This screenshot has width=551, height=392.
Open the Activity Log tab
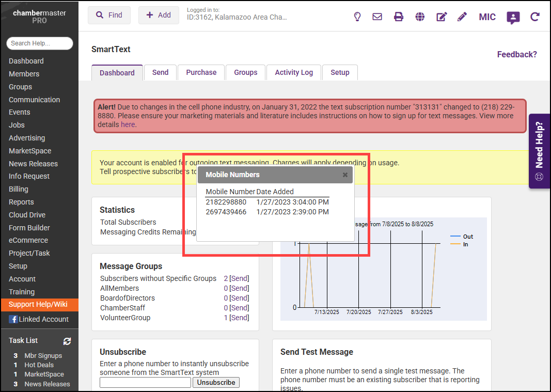pyautogui.click(x=293, y=72)
